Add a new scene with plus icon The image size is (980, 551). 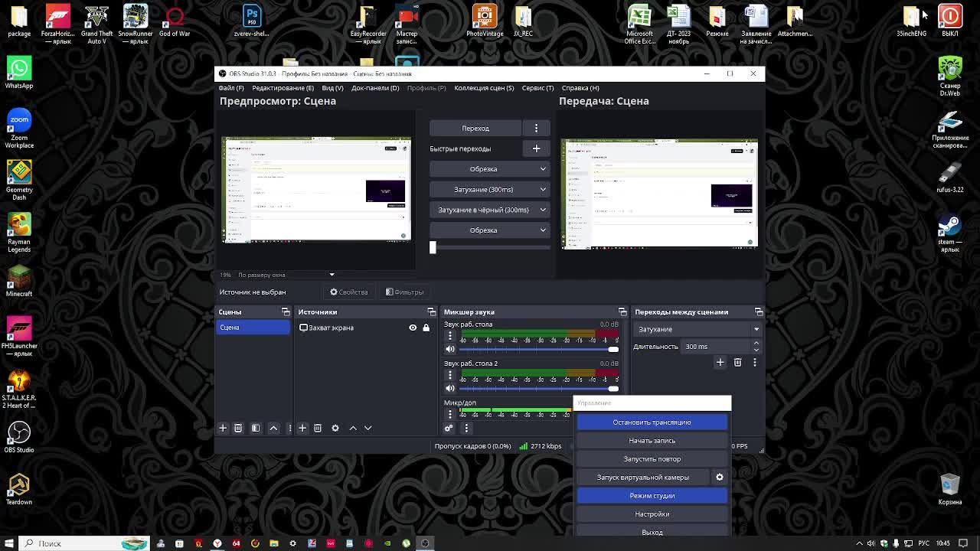[223, 428]
